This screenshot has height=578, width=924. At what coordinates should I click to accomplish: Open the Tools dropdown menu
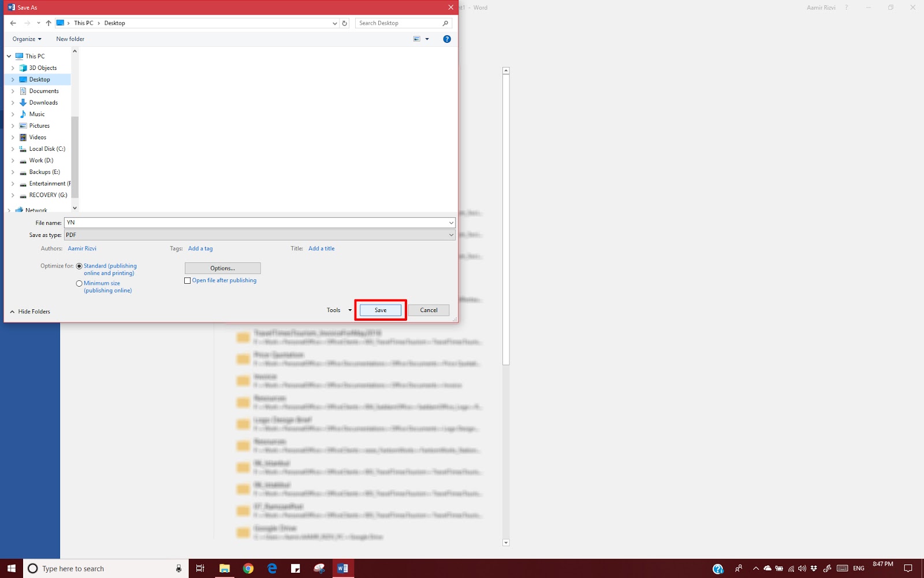pos(339,310)
